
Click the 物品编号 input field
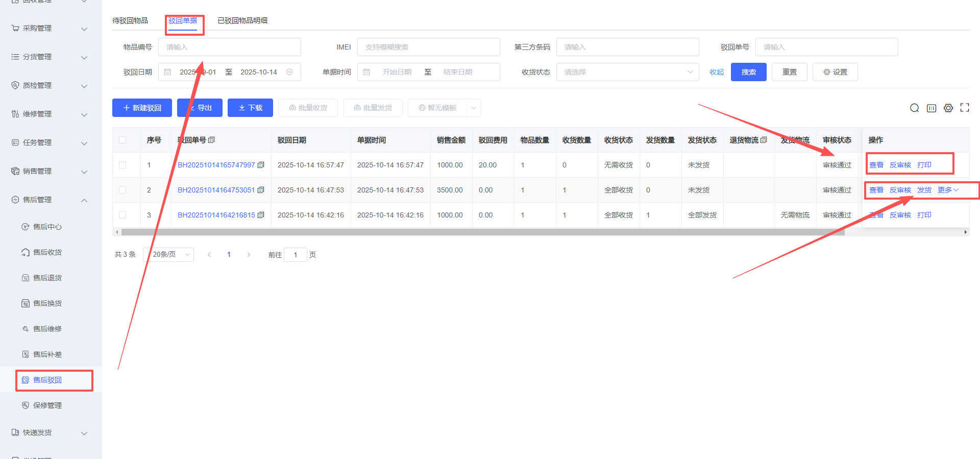[x=229, y=47]
